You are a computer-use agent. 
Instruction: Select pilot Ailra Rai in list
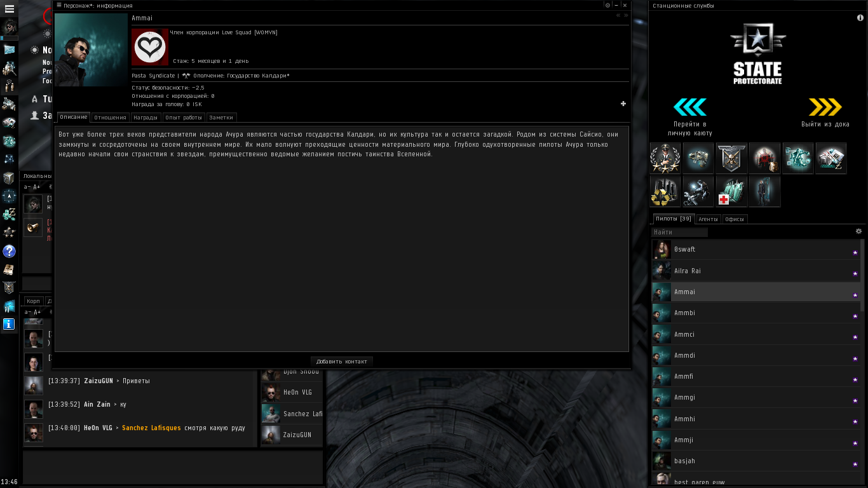756,271
